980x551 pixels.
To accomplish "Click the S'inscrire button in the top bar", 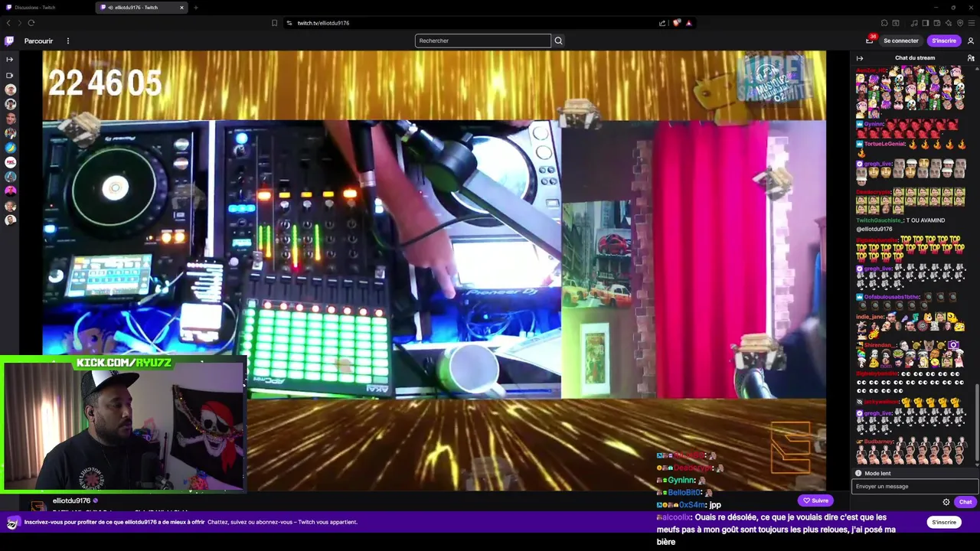I will 944,41.
